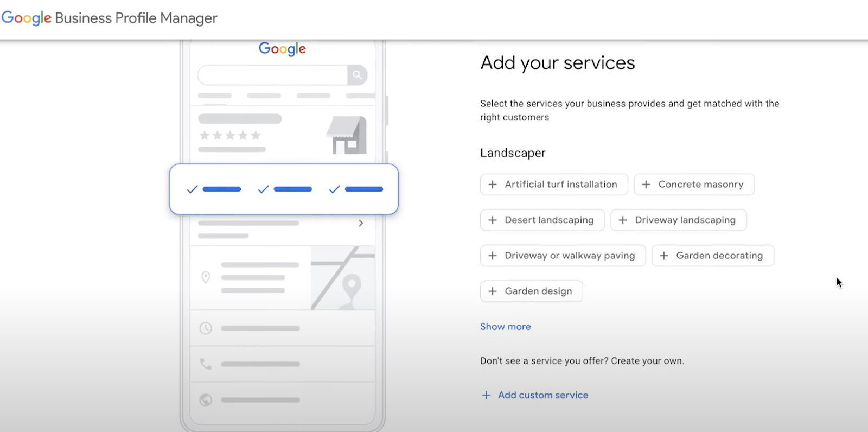Click the star rating row in illustration

coord(230,135)
